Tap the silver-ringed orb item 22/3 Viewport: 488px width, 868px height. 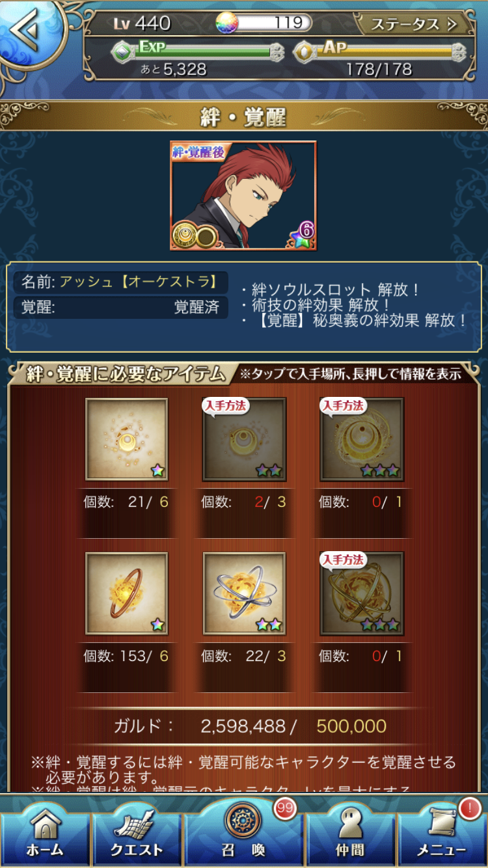[244, 594]
